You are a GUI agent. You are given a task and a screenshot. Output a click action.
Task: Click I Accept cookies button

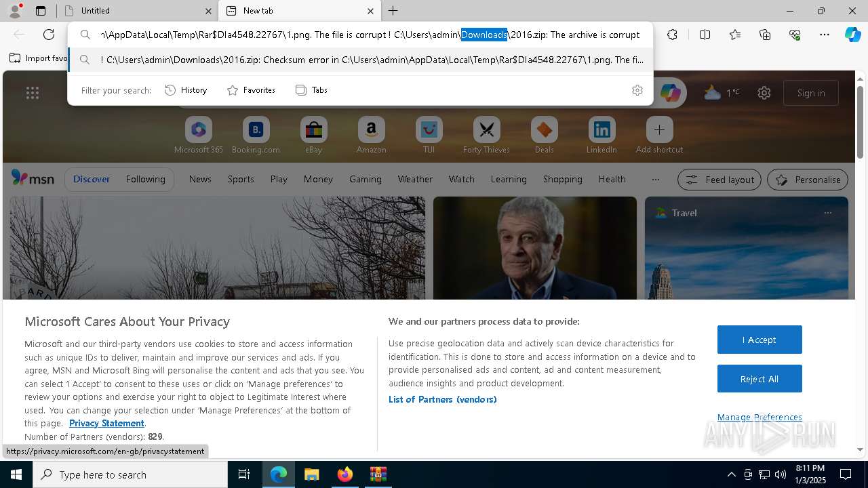click(759, 340)
